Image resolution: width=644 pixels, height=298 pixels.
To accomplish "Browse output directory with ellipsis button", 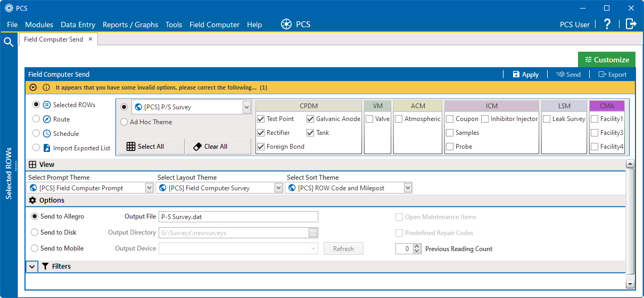I will point(313,232).
